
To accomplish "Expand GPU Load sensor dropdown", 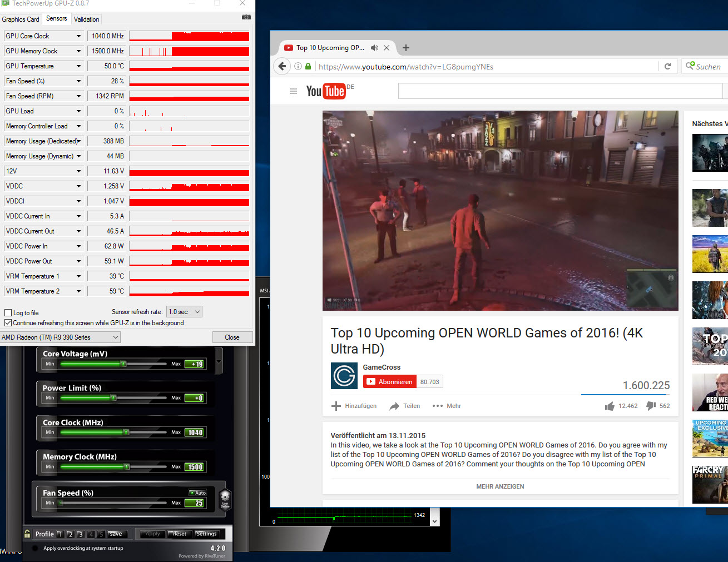I will 78,111.
